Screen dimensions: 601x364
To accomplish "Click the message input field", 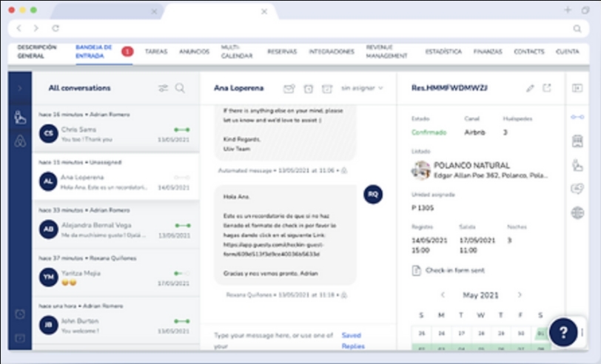I will pyautogui.click(x=270, y=340).
